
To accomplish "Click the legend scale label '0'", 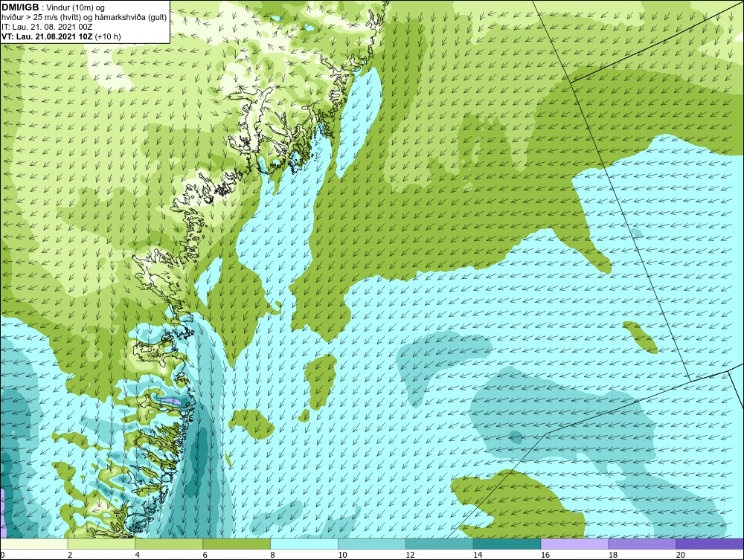I will [x=2, y=555].
